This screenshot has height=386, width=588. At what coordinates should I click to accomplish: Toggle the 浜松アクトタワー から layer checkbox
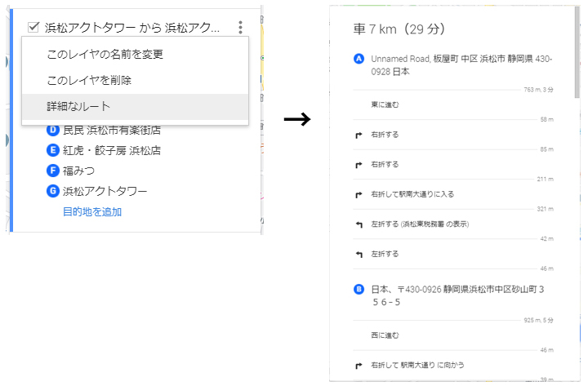point(33,28)
